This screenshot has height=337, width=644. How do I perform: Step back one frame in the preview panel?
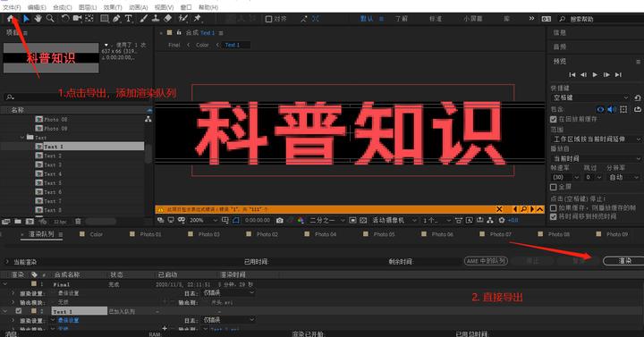583,75
